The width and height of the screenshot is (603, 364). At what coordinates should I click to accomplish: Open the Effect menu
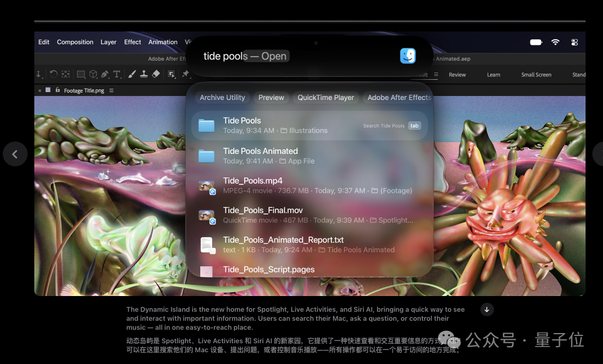[x=133, y=42]
